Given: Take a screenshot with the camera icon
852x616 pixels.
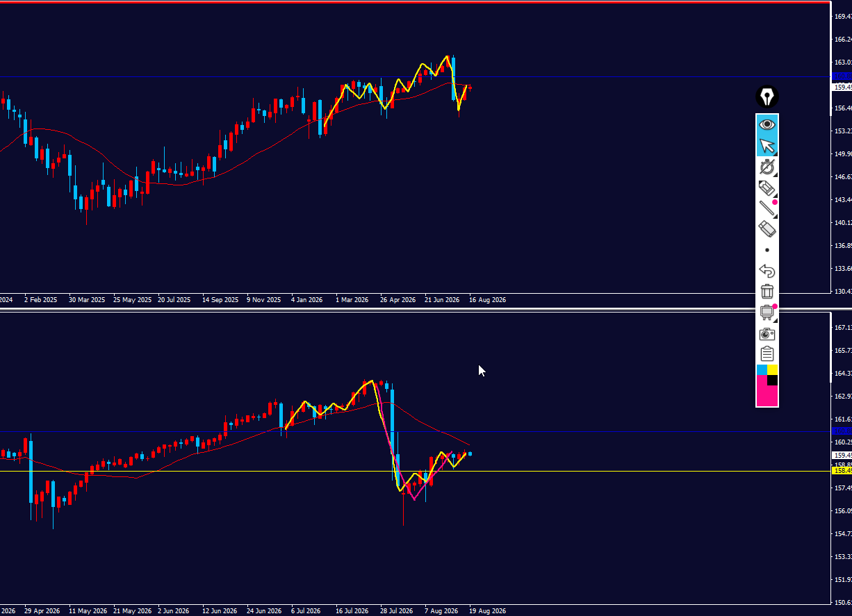Looking at the screenshot, I should click(767, 333).
